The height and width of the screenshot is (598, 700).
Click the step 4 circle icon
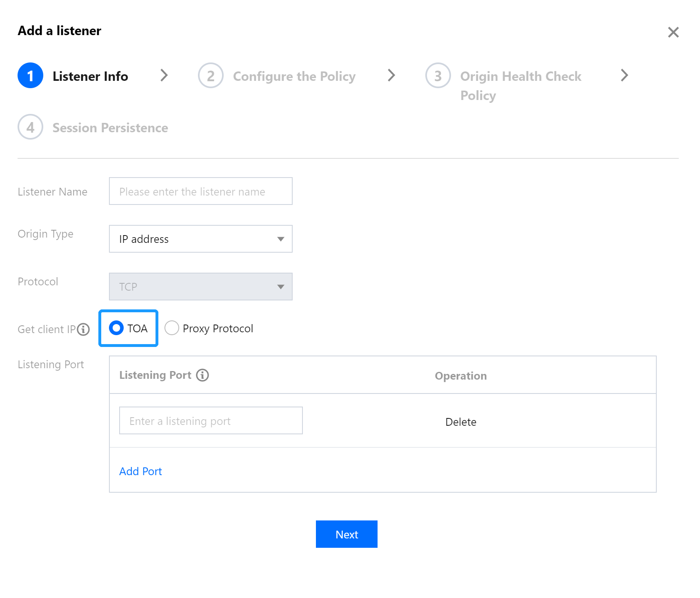coord(31,127)
